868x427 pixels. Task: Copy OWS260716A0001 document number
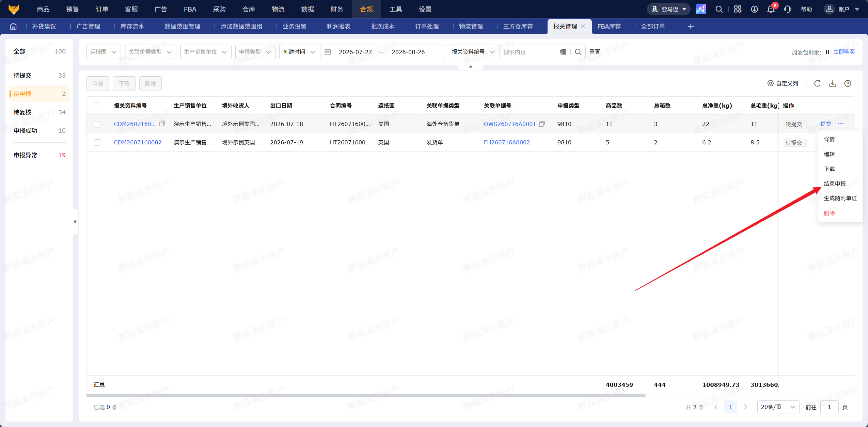[x=542, y=124]
